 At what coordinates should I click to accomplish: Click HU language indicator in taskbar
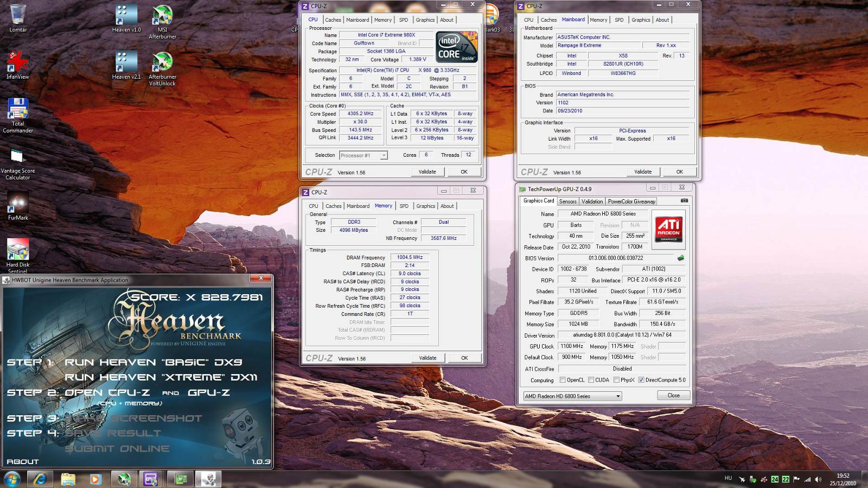[x=728, y=478]
